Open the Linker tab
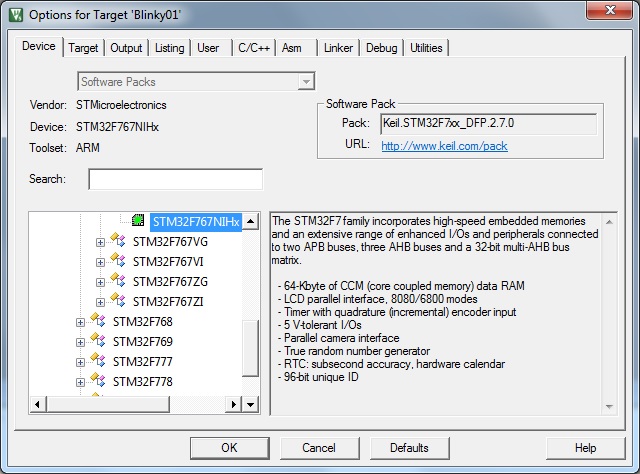 point(338,48)
